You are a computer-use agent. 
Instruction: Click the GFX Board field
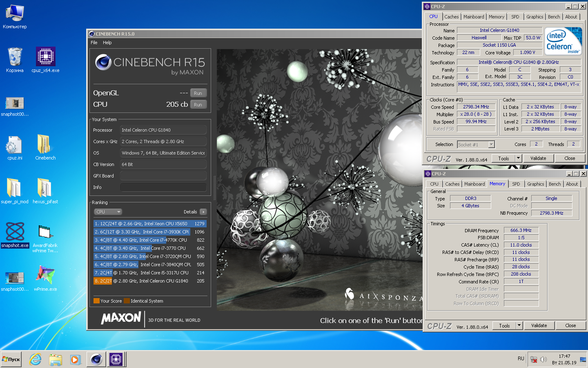pos(163,176)
